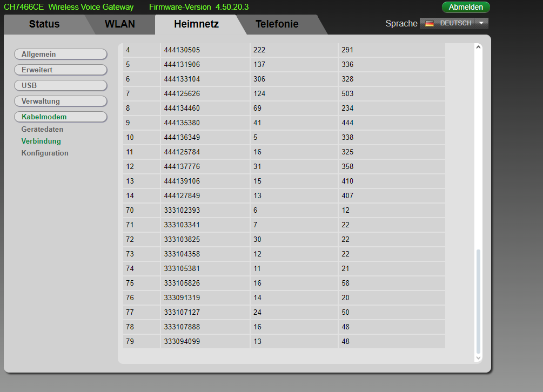Open the Konfiguration submenu link
Screen dimensions: 543x392
pos(45,153)
